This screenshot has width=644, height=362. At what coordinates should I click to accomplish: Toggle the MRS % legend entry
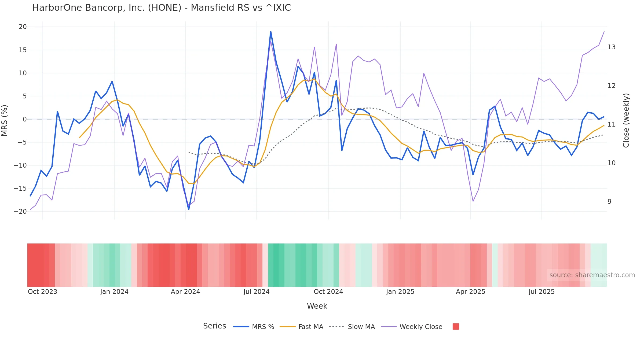254,327
